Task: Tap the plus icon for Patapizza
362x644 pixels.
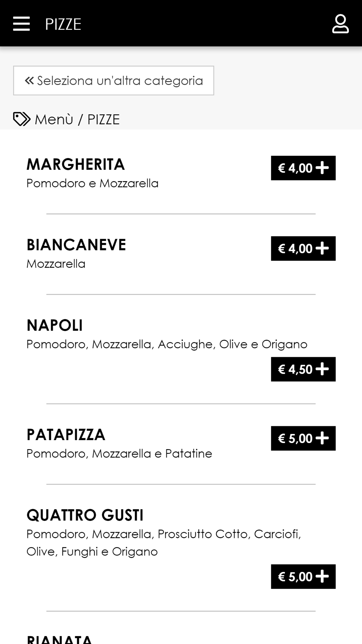Action: (x=322, y=438)
